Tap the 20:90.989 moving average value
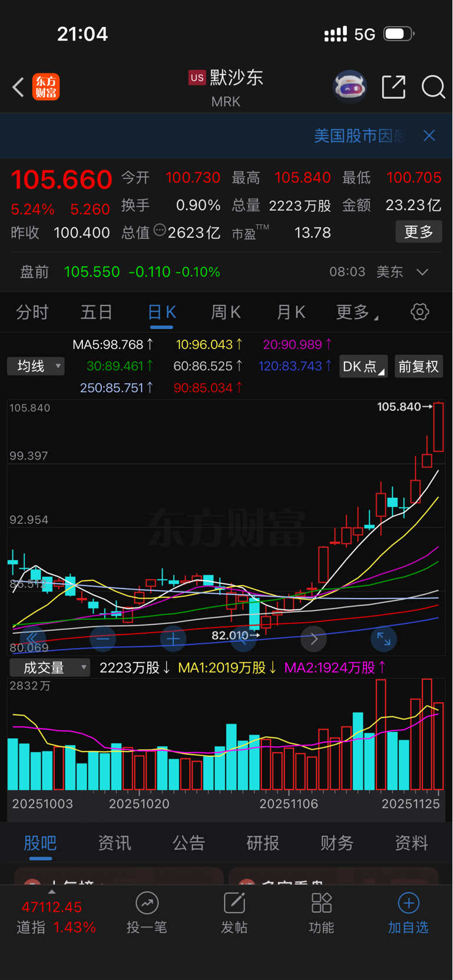Viewport: 453px width, 980px height. (297, 344)
